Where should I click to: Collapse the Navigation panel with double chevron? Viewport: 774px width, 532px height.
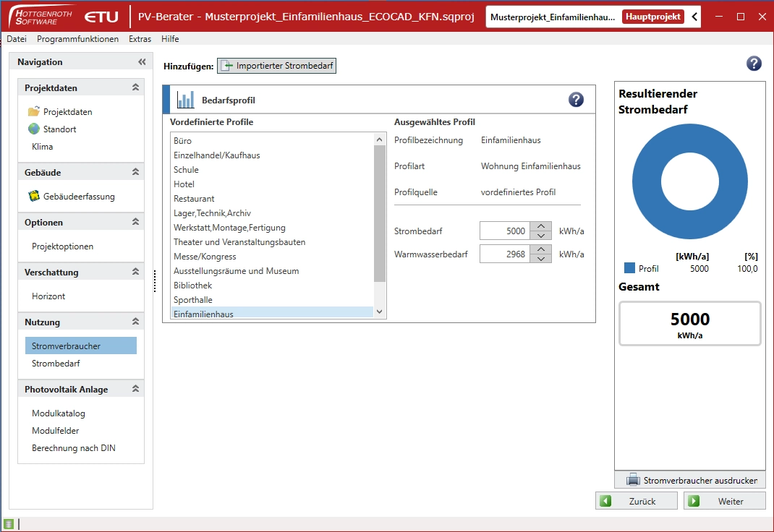(x=142, y=62)
